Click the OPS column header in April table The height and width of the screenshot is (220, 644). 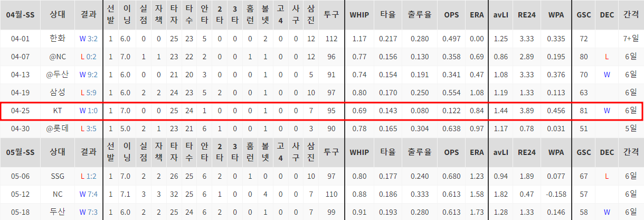pyautogui.click(x=451, y=15)
